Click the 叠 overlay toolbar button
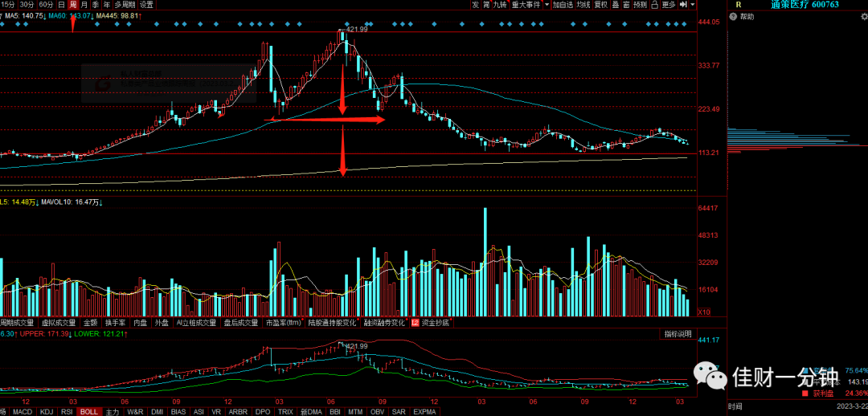The height and width of the screenshot is (416, 868). tap(616, 5)
